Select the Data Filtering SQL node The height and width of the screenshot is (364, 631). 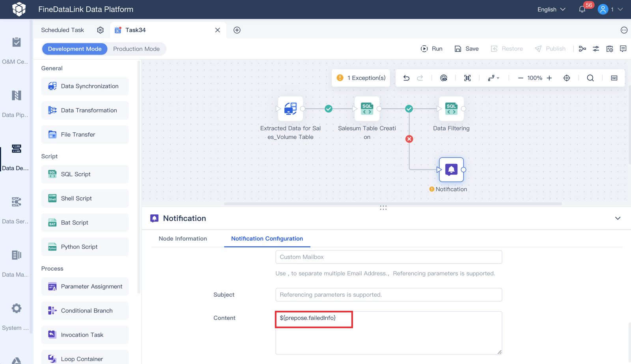coord(451,109)
